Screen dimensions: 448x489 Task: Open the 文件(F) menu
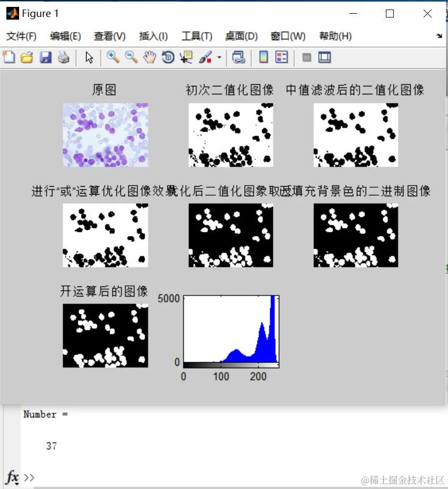click(21, 36)
